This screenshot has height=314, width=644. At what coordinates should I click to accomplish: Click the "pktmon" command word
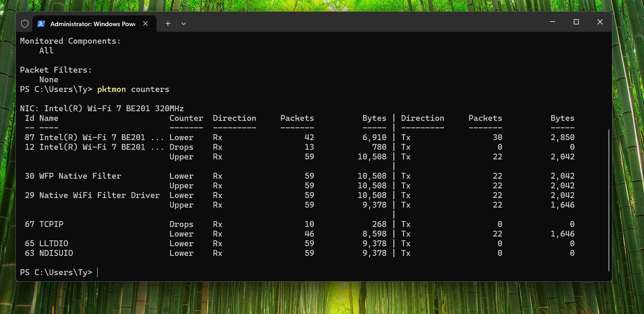(112, 89)
